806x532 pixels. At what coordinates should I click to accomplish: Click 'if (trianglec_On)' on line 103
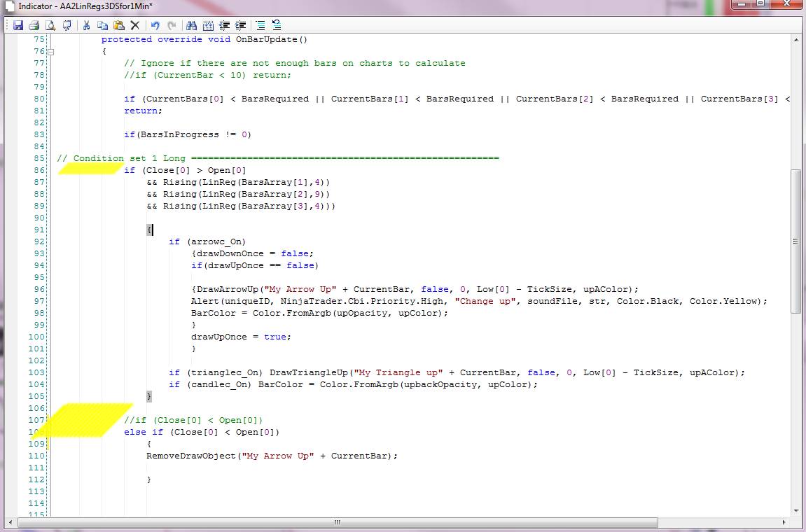(x=216, y=372)
